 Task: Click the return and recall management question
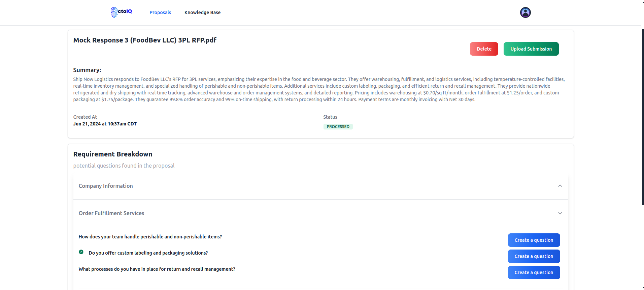157,269
